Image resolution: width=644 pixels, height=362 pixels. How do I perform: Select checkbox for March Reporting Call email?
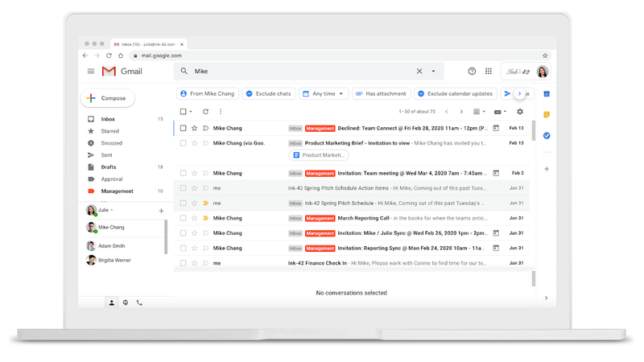tap(184, 218)
